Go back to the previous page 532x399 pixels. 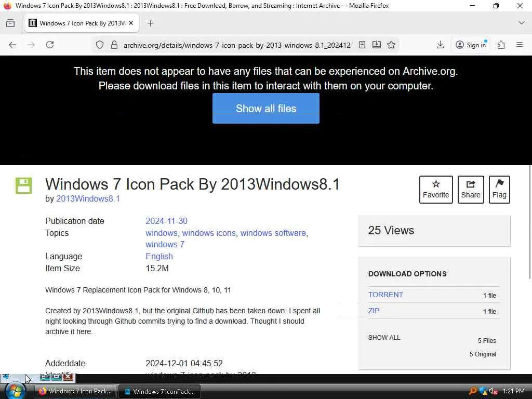tap(12, 45)
